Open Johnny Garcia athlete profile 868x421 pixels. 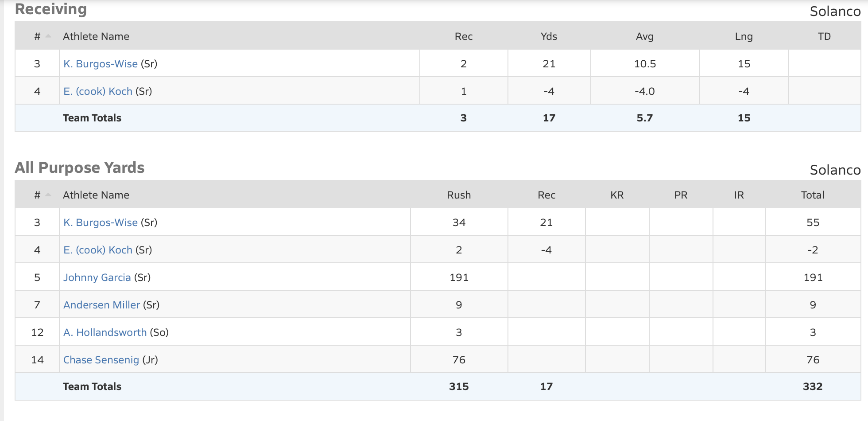click(97, 277)
